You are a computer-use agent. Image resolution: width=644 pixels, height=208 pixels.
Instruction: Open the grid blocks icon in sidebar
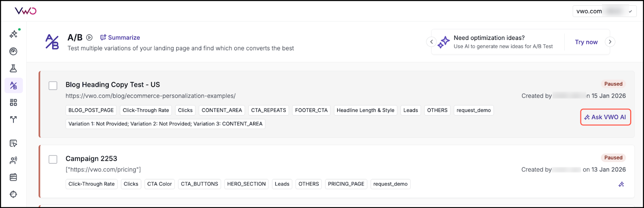pyautogui.click(x=13, y=102)
